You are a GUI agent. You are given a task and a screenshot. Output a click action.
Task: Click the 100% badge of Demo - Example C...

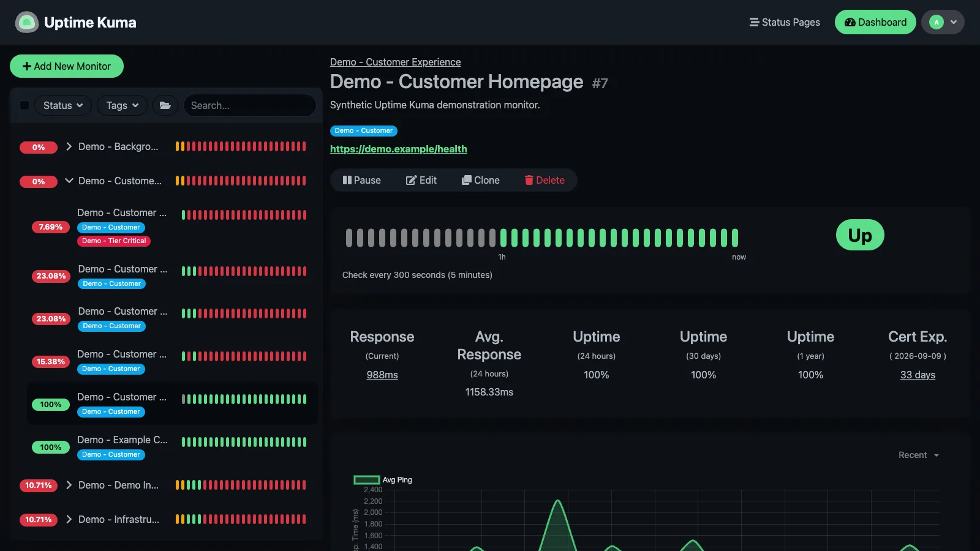(x=51, y=448)
